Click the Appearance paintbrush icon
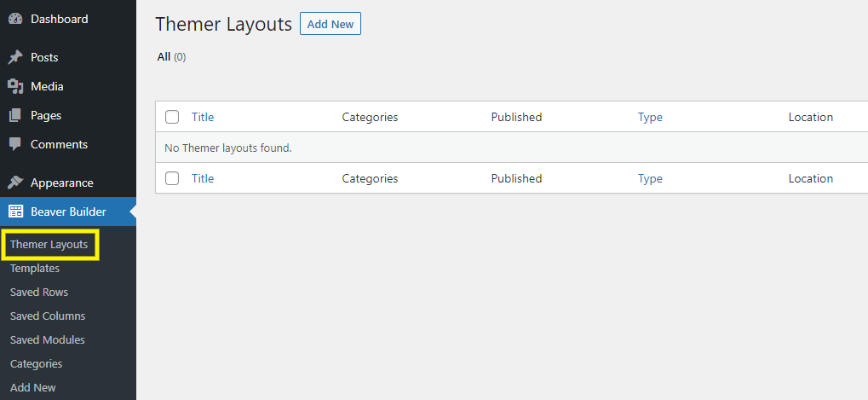Screen dimensions: 868x400 coord(15,183)
